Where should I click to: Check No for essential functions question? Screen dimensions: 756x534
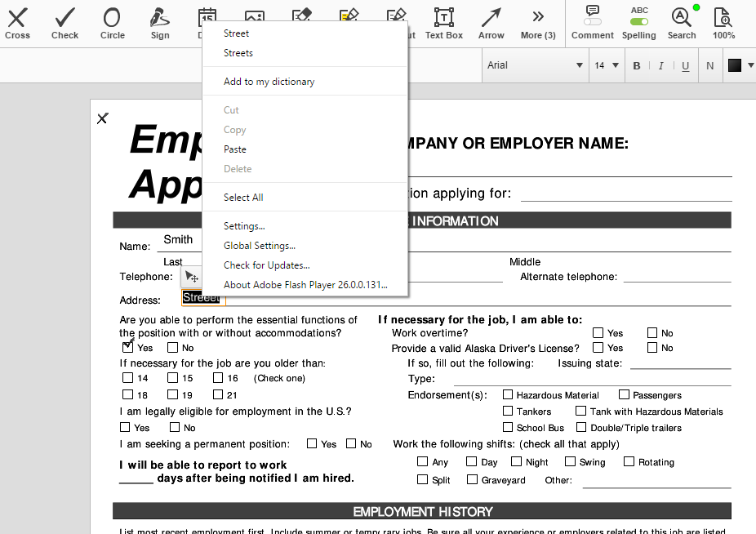click(x=172, y=347)
